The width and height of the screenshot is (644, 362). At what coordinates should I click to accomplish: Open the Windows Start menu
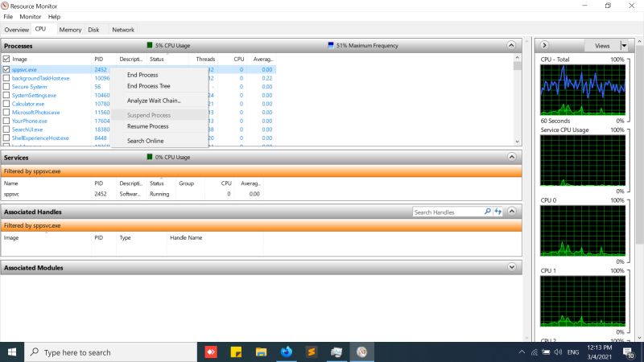(x=12, y=352)
